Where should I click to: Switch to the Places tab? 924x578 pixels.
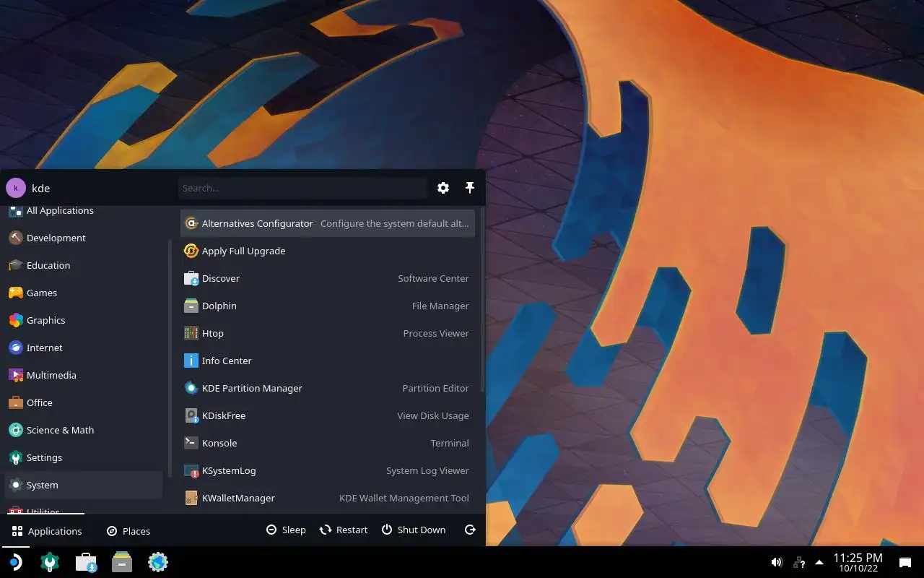point(128,531)
